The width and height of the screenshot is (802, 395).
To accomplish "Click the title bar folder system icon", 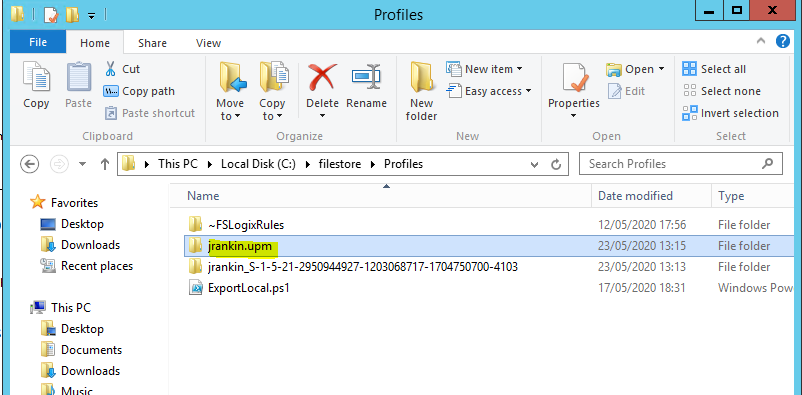I will pyautogui.click(x=17, y=14).
